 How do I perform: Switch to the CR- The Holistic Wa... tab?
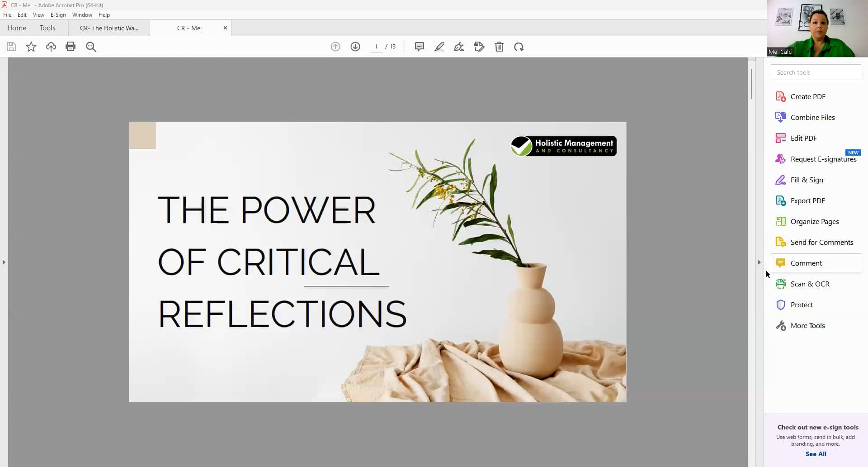pos(109,28)
